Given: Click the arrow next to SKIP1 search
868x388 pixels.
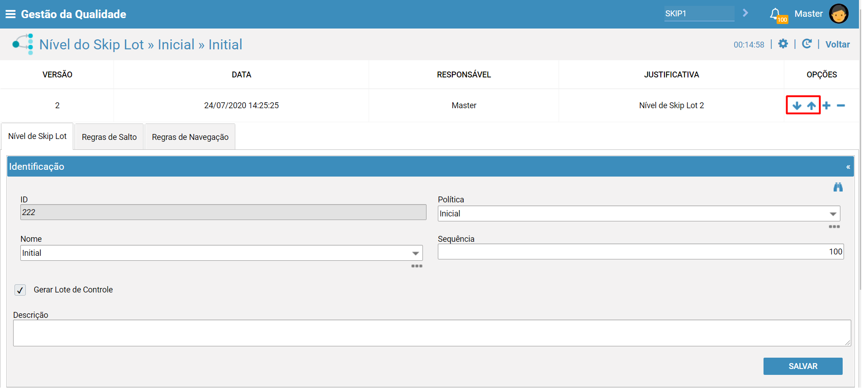Looking at the screenshot, I should tap(745, 13).
